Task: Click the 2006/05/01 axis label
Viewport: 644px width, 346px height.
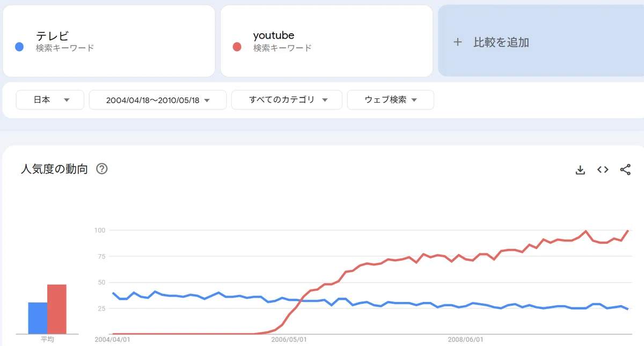Action: tap(289, 340)
